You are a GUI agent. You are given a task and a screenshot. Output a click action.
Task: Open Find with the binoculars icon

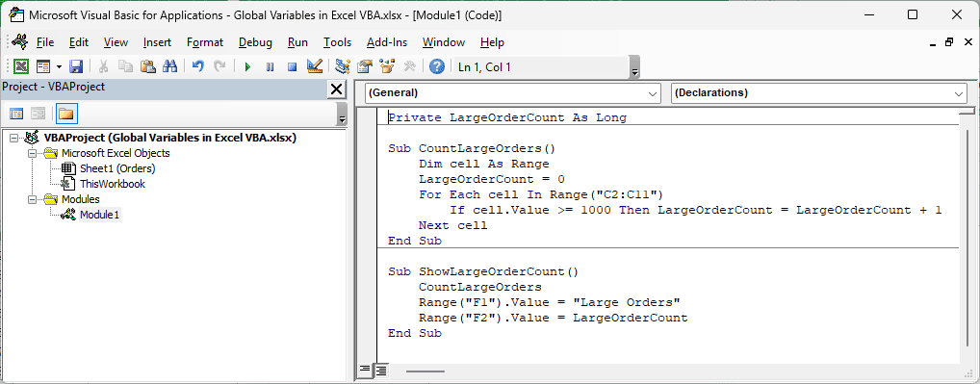coord(170,66)
